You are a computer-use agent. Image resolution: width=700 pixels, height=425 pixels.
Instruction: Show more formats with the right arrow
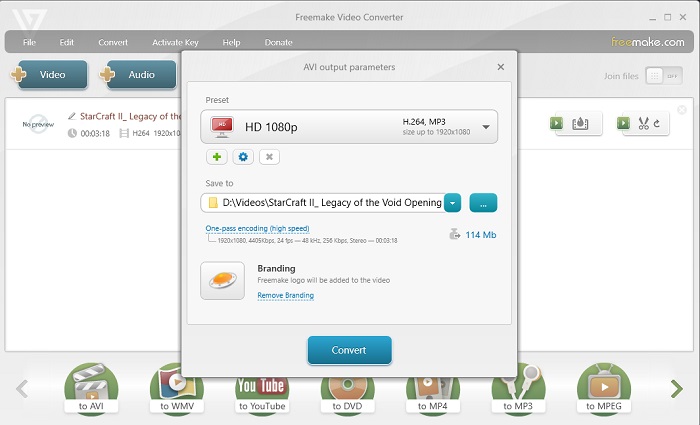pos(677,389)
